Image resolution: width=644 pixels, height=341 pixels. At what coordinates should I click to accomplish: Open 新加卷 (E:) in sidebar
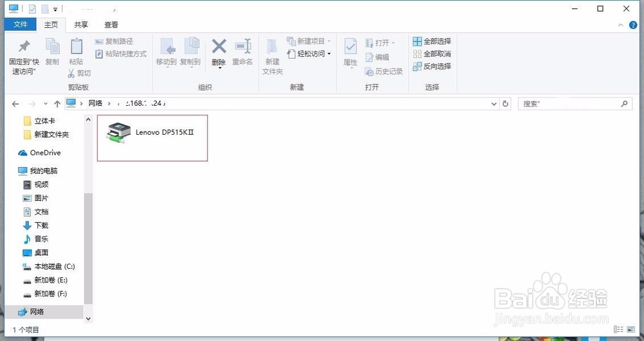point(45,280)
